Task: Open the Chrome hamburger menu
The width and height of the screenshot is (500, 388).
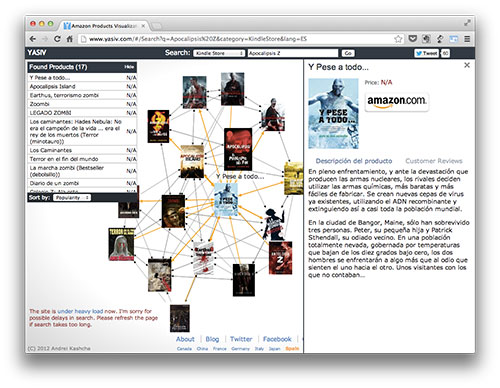Action: tap(467, 39)
